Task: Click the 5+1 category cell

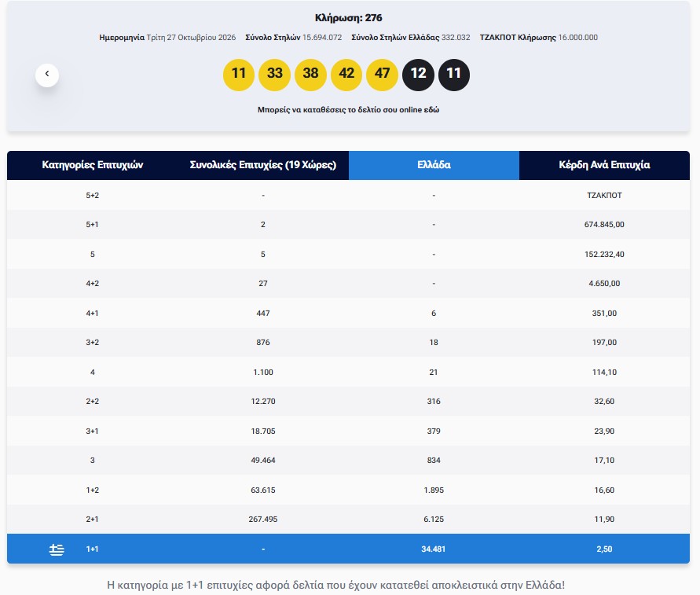Action: pos(93,225)
